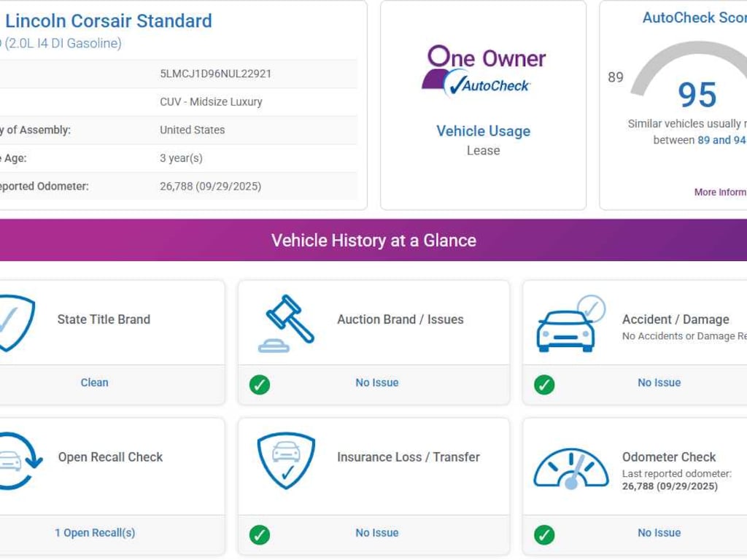Click the Odometer Check gauge icon

coord(570,468)
